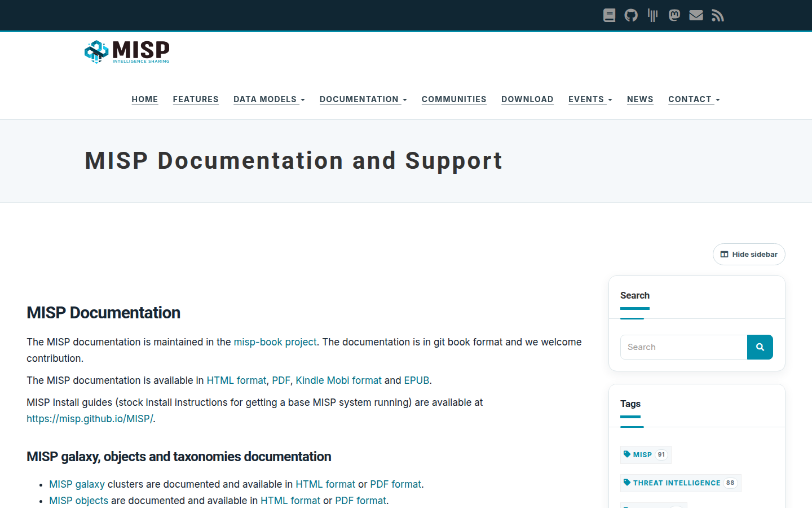The width and height of the screenshot is (812, 508).
Task: Click the magnifier search button
Action: point(760,347)
